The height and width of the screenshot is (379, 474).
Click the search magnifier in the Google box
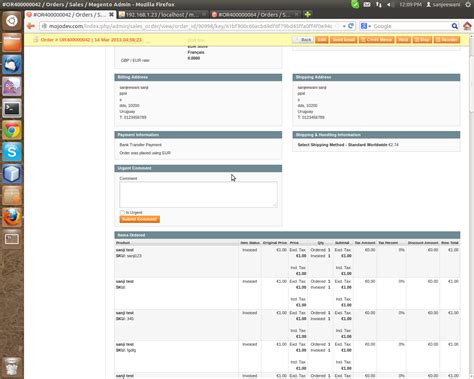click(454, 26)
